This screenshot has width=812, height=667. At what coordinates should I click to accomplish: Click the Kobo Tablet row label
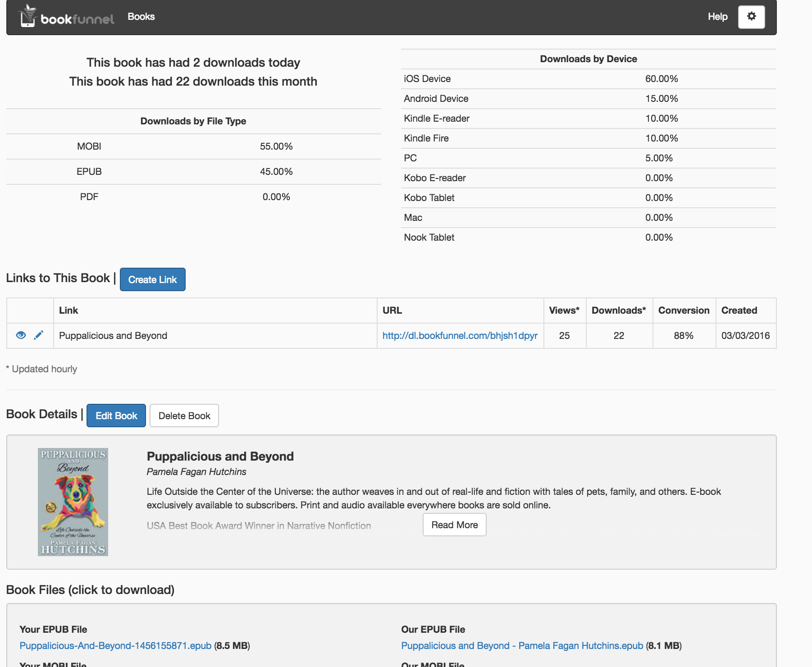coord(429,198)
